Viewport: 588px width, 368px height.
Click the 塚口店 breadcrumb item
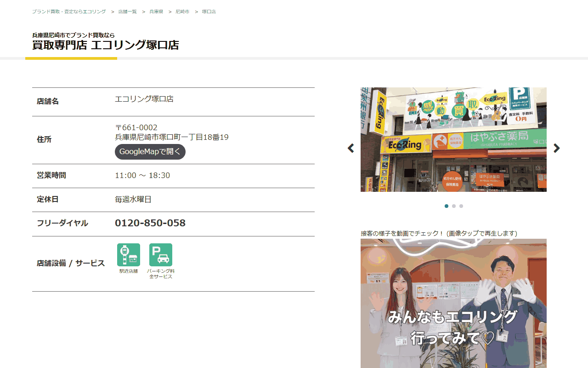pos(209,11)
